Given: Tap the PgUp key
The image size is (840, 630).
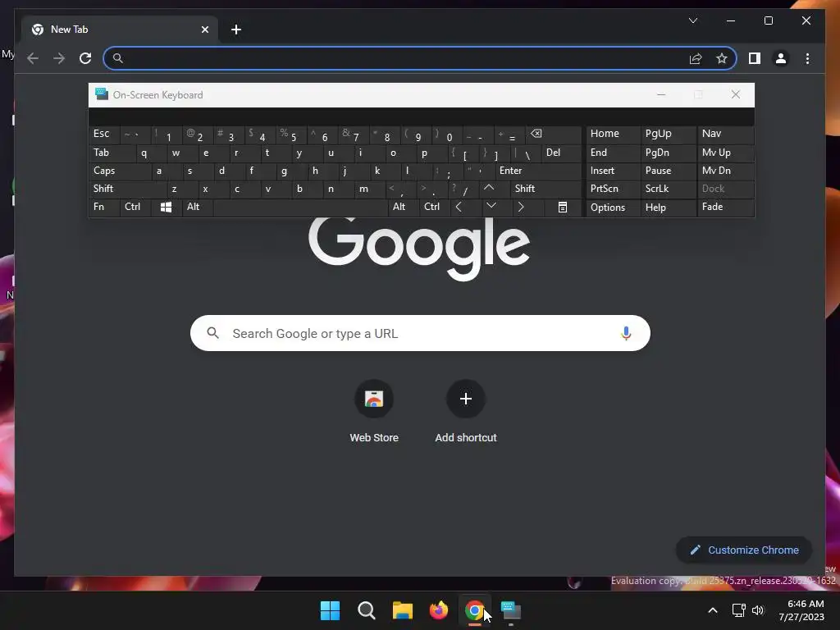Looking at the screenshot, I should 668,134.
